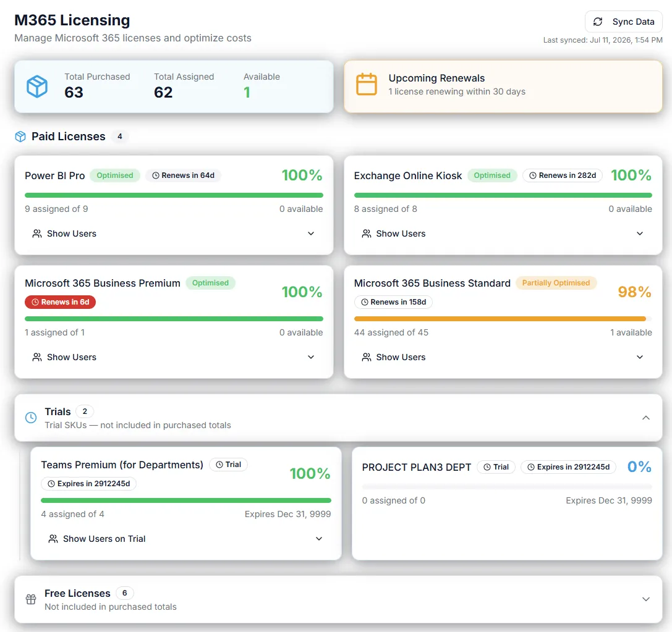Click the users icon in Business Standard card

[367, 357]
